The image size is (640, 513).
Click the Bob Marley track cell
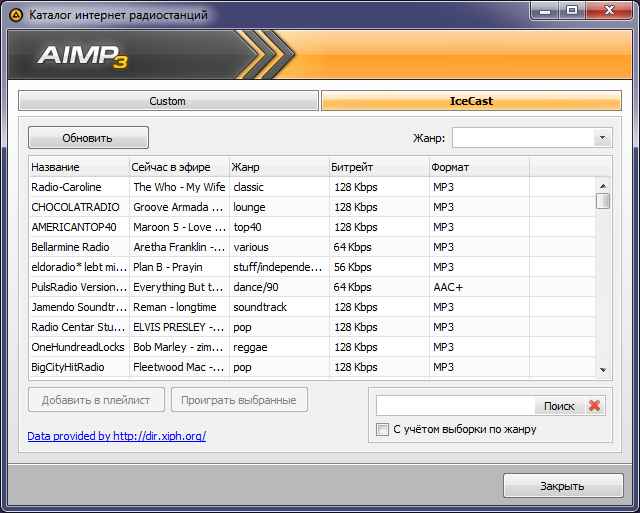pyautogui.click(x=178, y=347)
